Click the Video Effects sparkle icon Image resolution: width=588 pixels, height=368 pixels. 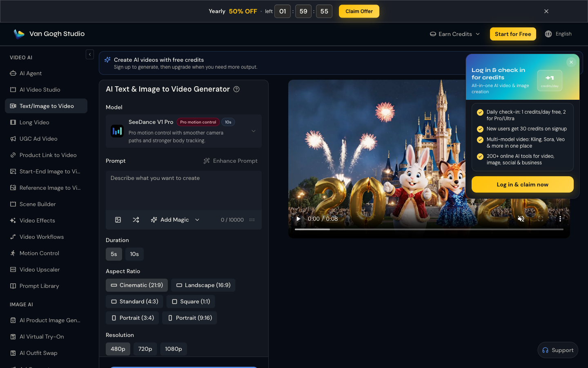tap(13, 220)
